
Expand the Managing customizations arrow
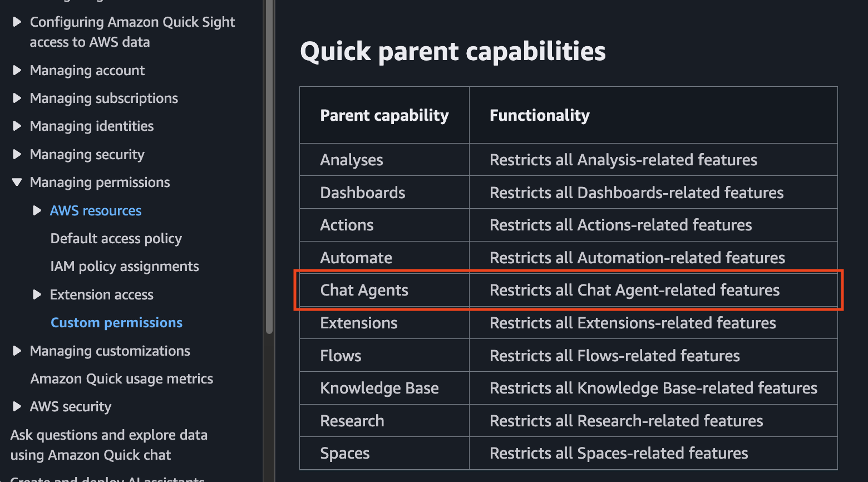point(17,351)
